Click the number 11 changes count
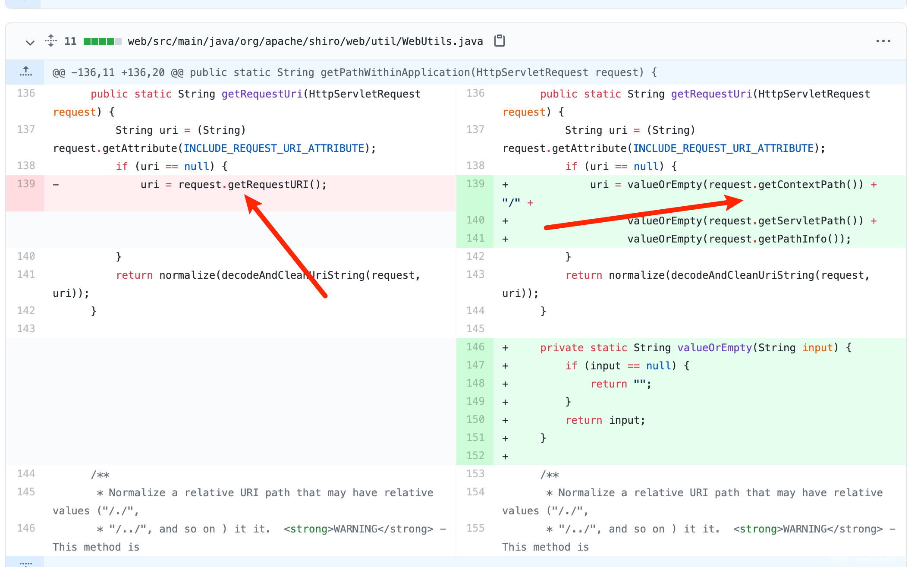This screenshot has height=567, width=924. 70,41
